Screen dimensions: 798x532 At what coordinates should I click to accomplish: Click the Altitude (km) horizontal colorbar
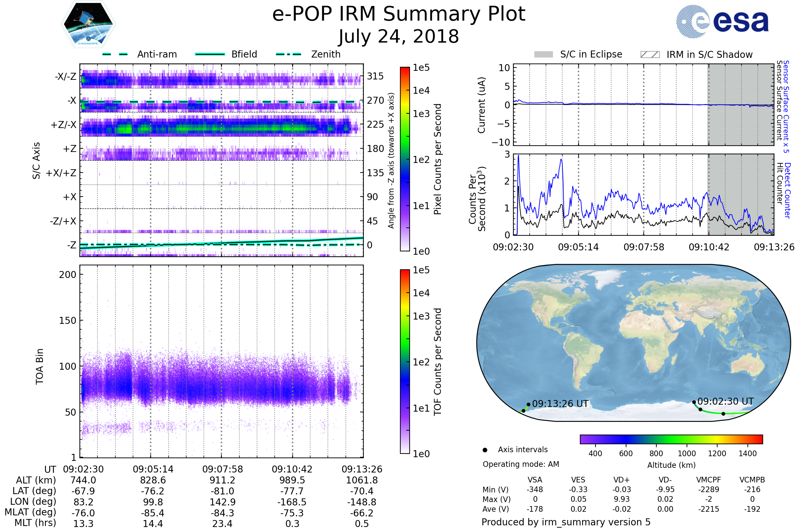click(x=671, y=439)
